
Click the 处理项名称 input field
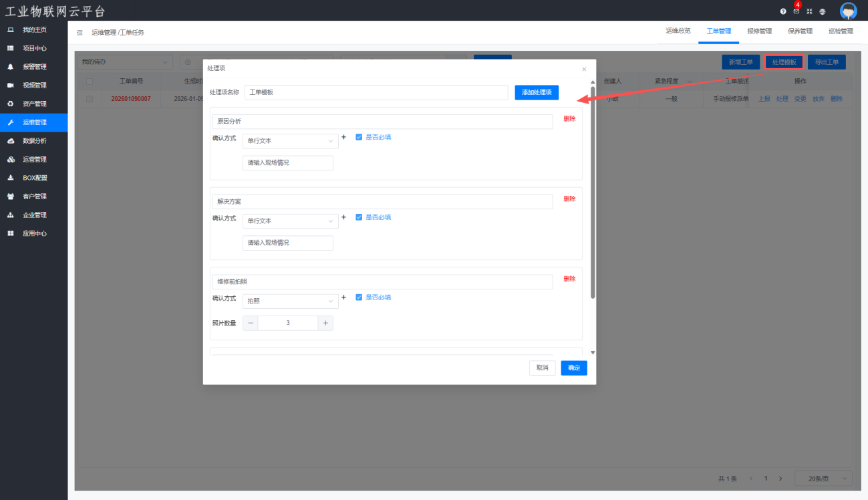[376, 92]
